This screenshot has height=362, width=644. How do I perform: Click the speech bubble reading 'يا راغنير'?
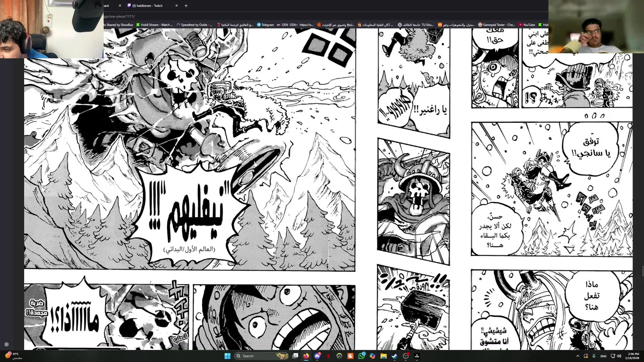coord(430,110)
